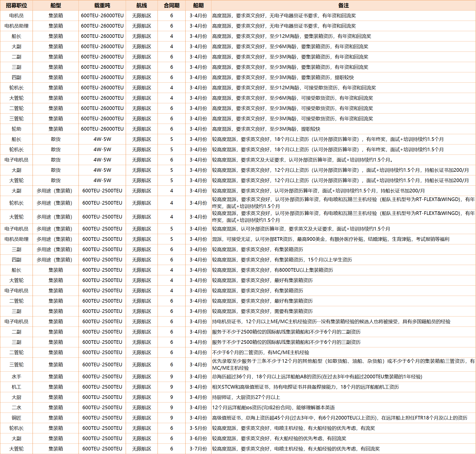Image resolution: width=476 pixels, height=454 pixels.
Task: Select the 大厨 position cell
Action: tap(16, 397)
